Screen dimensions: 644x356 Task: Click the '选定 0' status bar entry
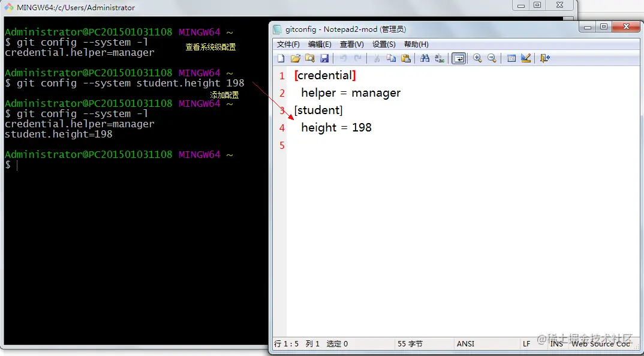point(337,343)
